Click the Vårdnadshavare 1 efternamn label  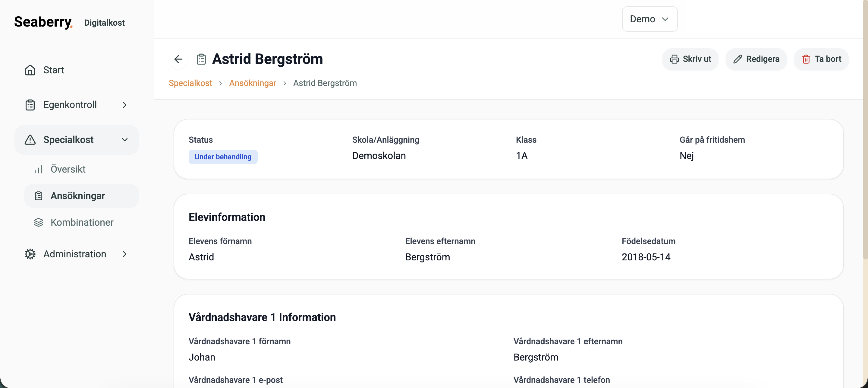(568, 342)
